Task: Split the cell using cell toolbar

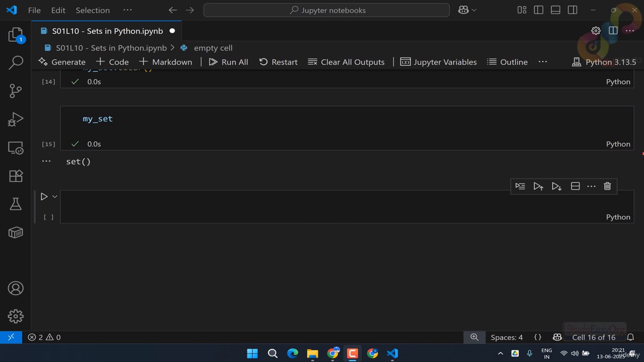Action: (575, 186)
